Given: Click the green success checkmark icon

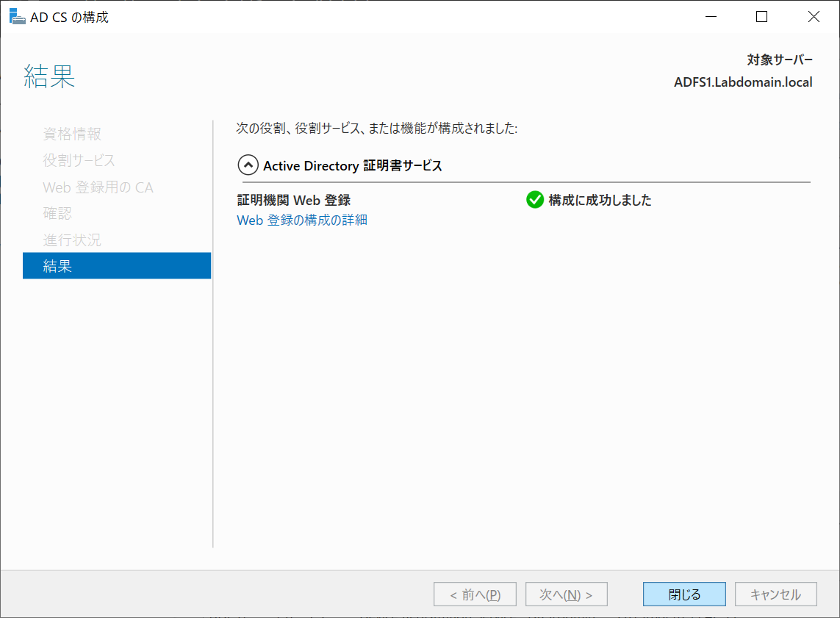Looking at the screenshot, I should point(535,199).
